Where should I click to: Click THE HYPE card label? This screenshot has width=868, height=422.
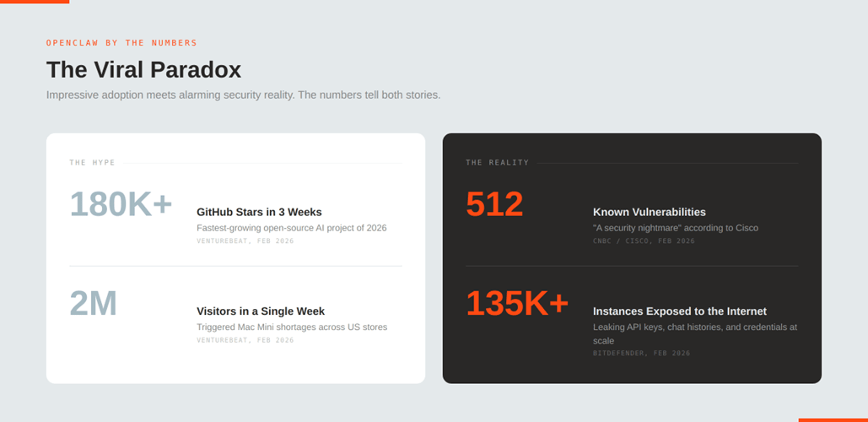pyautogui.click(x=92, y=163)
